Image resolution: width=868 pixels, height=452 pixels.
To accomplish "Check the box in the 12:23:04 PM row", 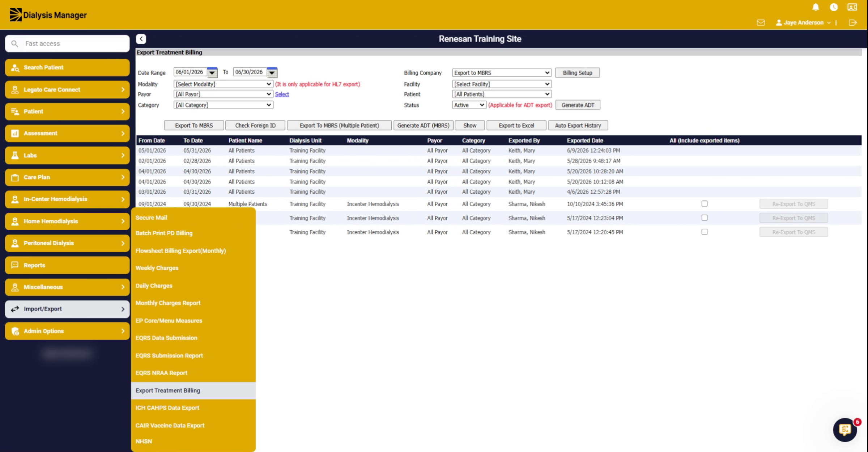I will point(704,218).
